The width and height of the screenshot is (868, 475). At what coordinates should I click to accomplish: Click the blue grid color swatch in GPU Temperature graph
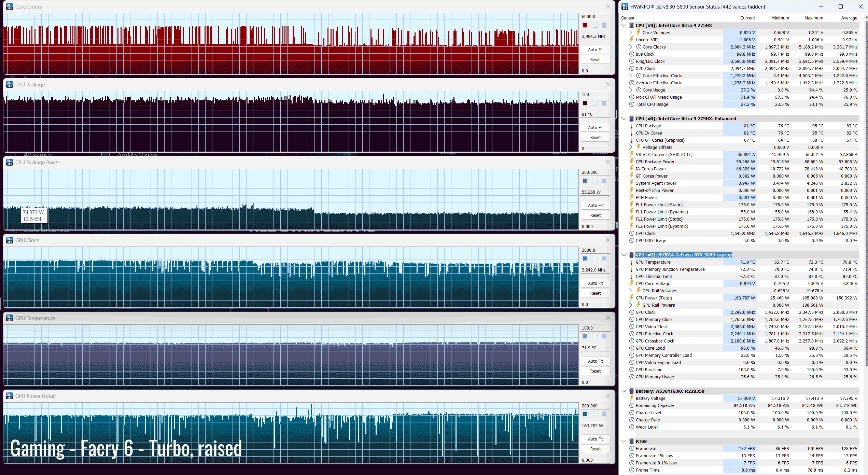point(604,337)
